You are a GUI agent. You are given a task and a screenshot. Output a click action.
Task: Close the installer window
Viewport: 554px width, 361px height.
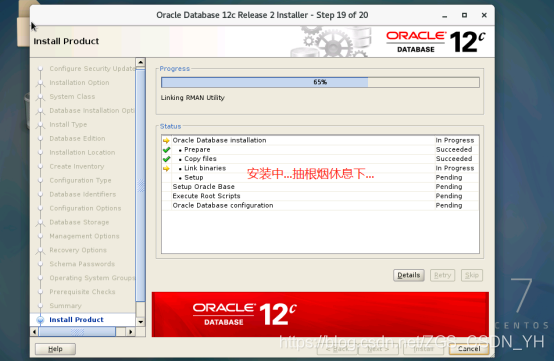point(484,15)
